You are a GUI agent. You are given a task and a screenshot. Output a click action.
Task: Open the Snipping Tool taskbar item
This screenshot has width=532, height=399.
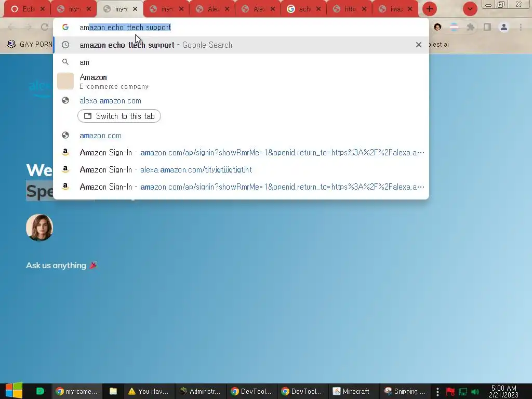(x=404, y=391)
